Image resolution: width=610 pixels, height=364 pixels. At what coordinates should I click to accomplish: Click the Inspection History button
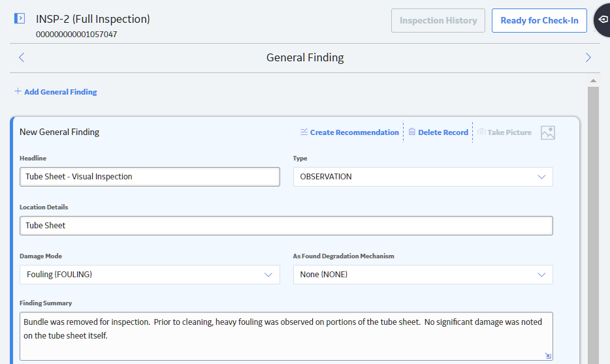438,21
